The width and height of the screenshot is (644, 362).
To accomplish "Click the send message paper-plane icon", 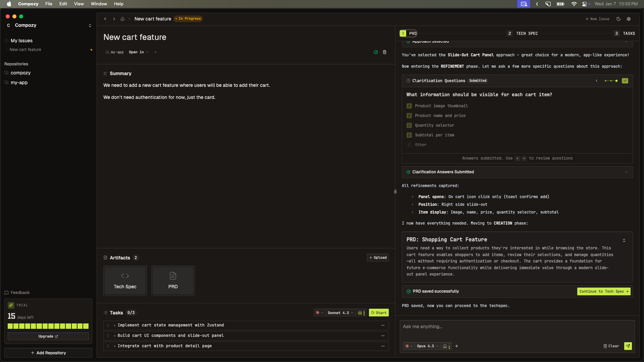I will [628, 346].
